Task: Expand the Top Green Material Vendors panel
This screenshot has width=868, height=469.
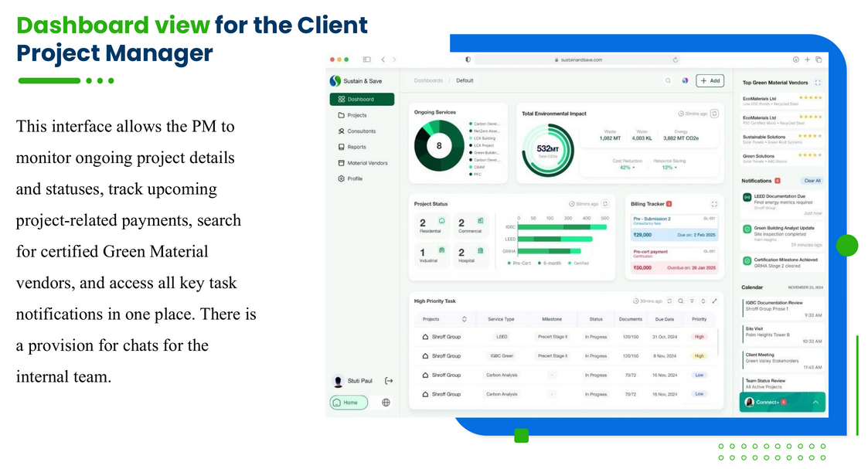Action: tap(818, 83)
